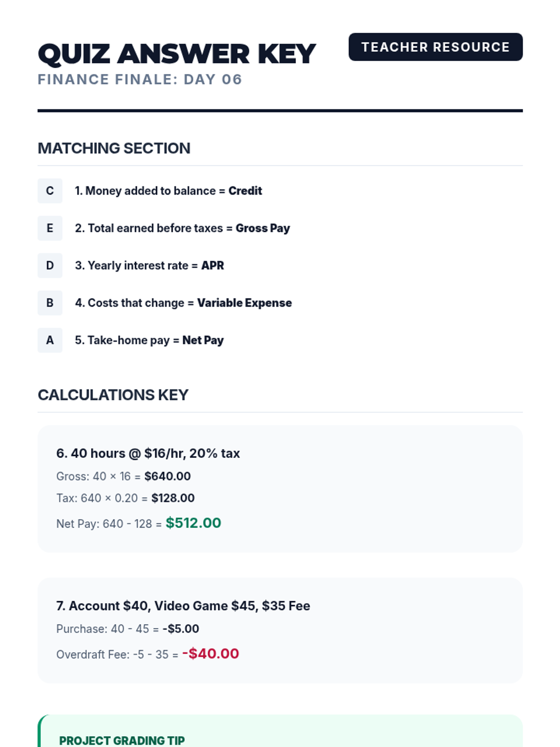
Task: Click the bold Net Pay answer in item 5
Action: (203, 340)
